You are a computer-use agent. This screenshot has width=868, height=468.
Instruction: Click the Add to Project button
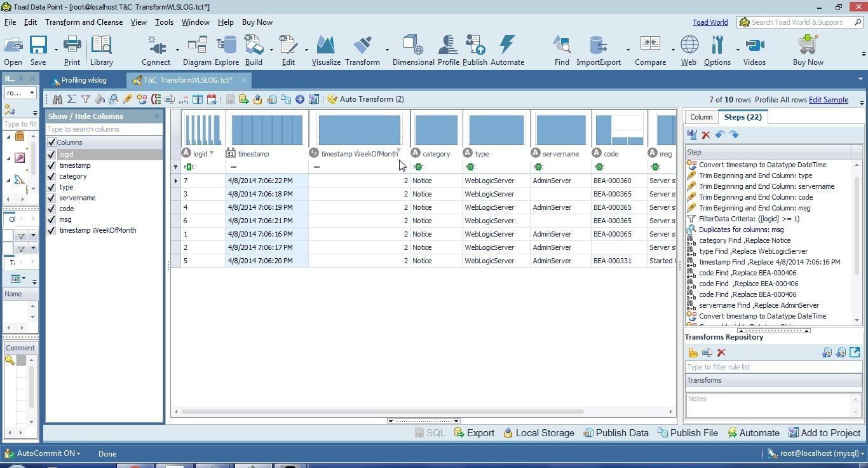tap(824, 433)
